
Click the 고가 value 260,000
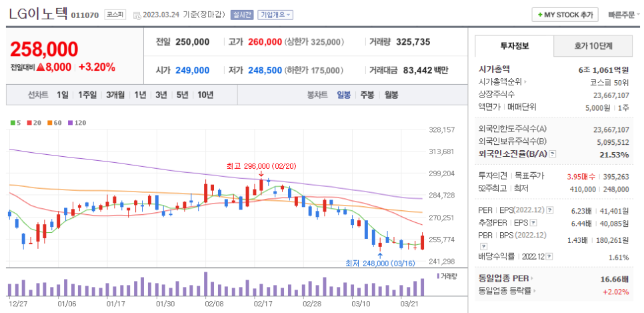(265, 41)
